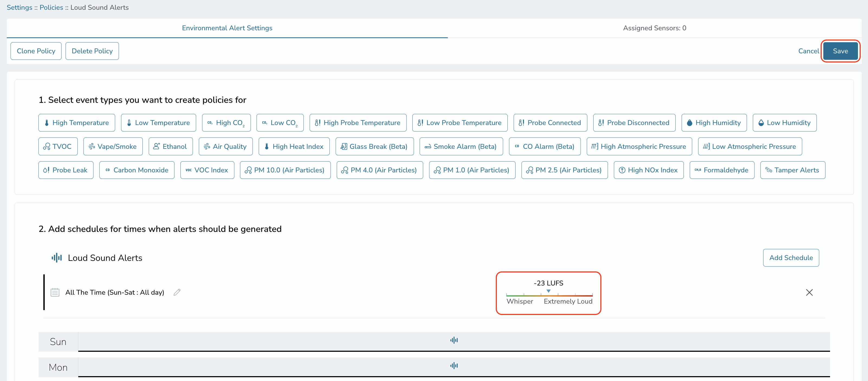The height and width of the screenshot is (381, 868).
Task: Click the Sun day label
Action: point(58,342)
